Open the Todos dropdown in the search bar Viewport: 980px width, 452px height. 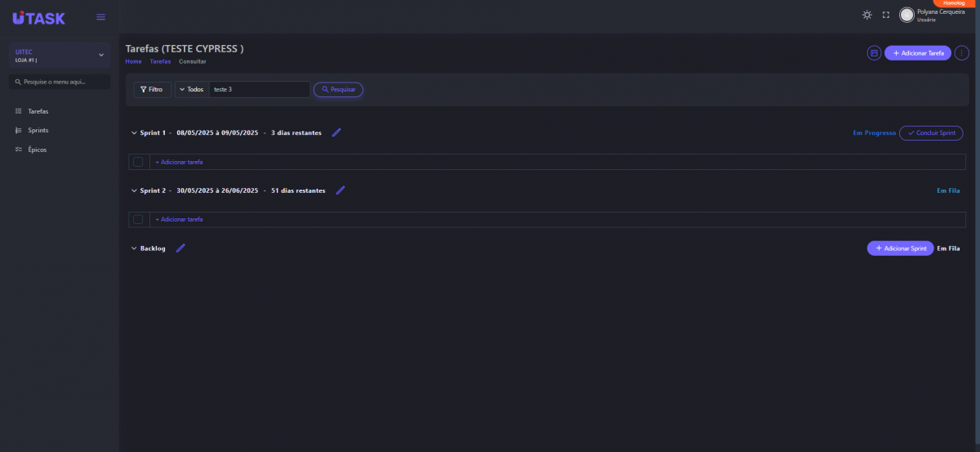click(192, 89)
